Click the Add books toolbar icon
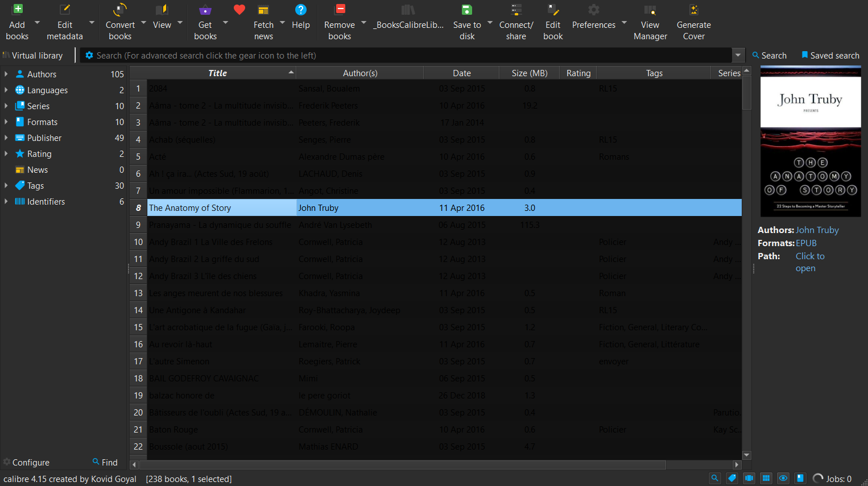Viewport: 868px width, 486px height. tap(18, 9)
